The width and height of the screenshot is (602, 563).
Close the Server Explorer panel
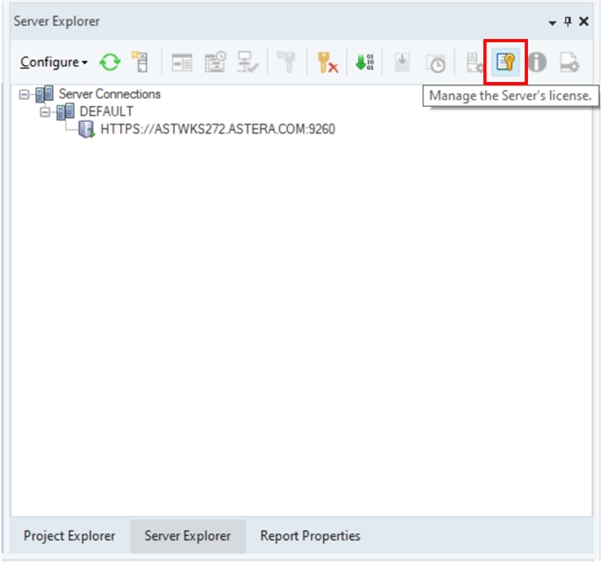[584, 22]
